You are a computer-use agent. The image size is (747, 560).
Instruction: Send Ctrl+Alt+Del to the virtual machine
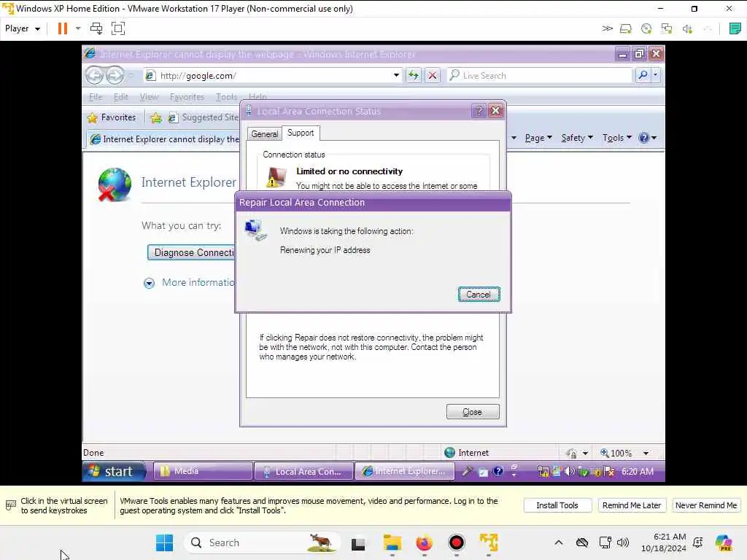coord(96,28)
